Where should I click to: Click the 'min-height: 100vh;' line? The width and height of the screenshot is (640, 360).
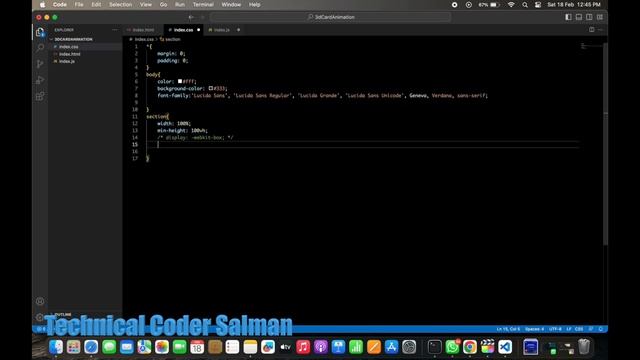click(x=182, y=131)
